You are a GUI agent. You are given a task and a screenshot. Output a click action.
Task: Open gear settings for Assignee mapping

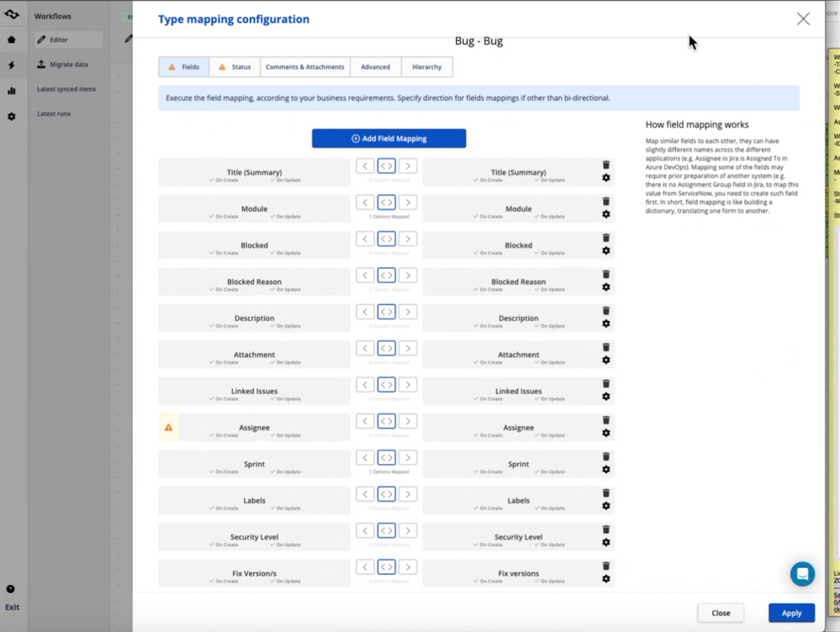[606, 433]
